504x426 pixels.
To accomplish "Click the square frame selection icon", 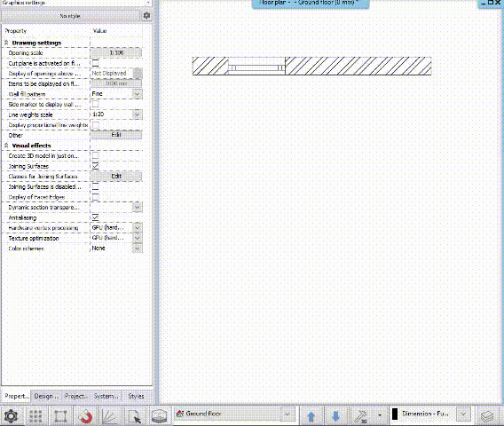I will 60,416.
